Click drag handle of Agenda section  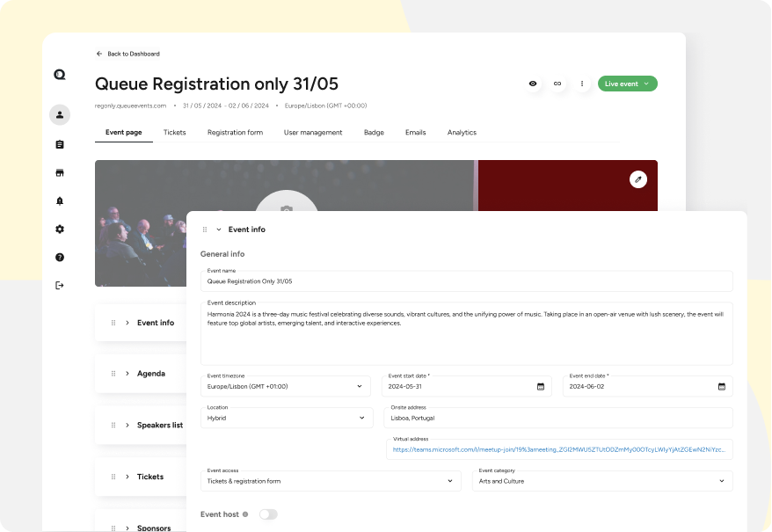(x=113, y=374)
